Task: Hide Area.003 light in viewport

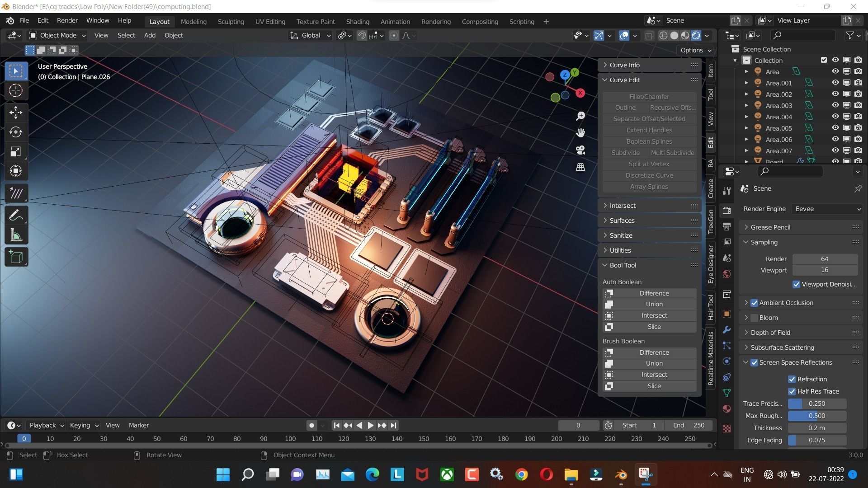Action: click(835, 105)
